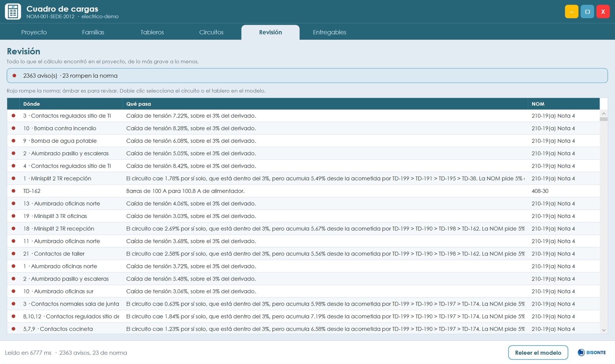Select the TD-162 row

pos(303,191)
